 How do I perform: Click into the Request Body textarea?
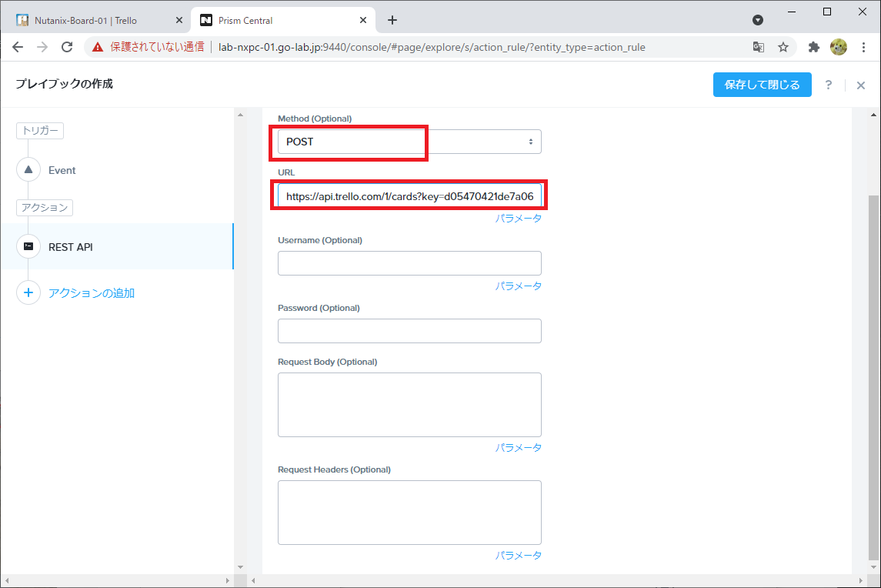click(409, 405)
